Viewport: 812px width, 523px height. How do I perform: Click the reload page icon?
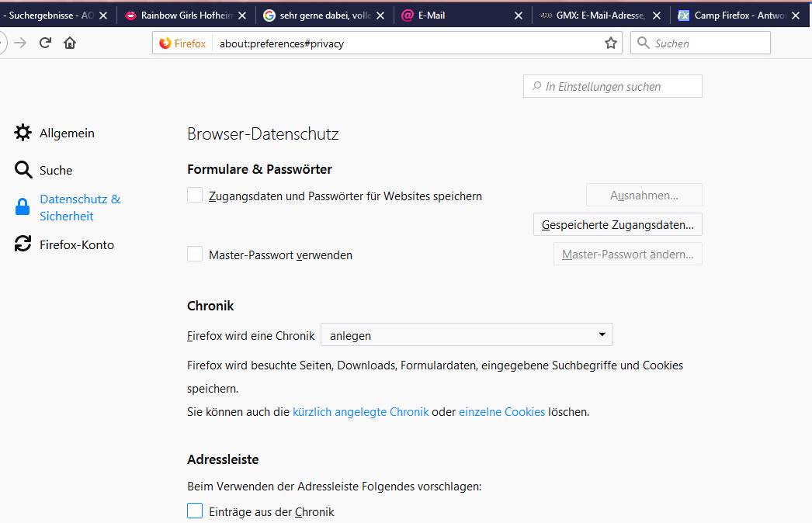click(x=45, y=43)
